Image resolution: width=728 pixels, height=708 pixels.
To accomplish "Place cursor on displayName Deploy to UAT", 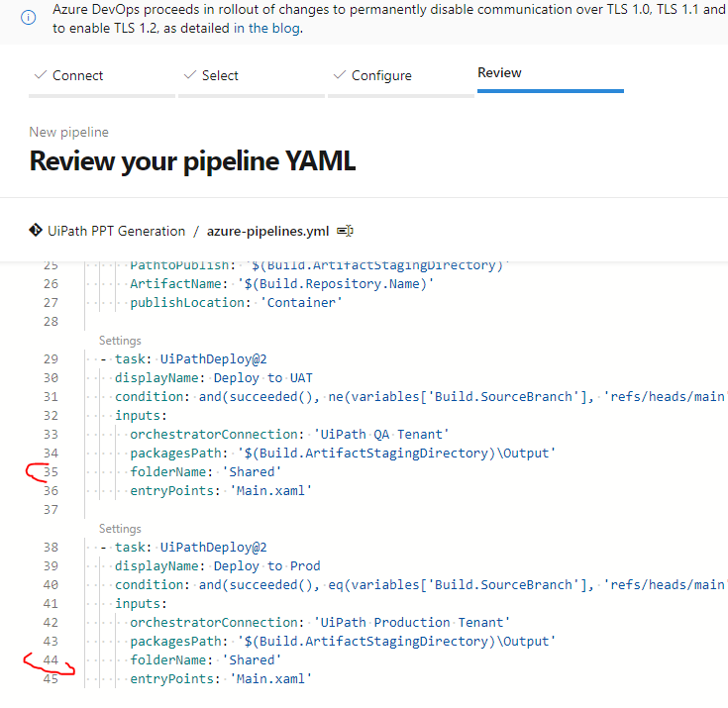I will tap(214, 378).
